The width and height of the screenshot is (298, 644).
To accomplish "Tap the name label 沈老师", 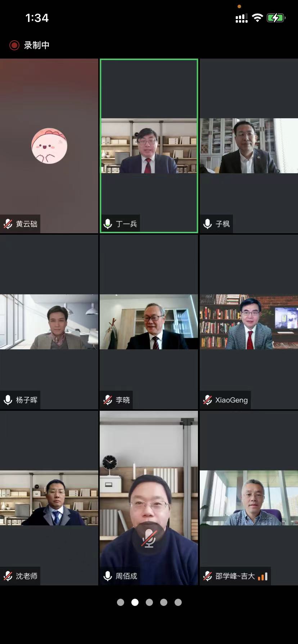I will (27, 576).
